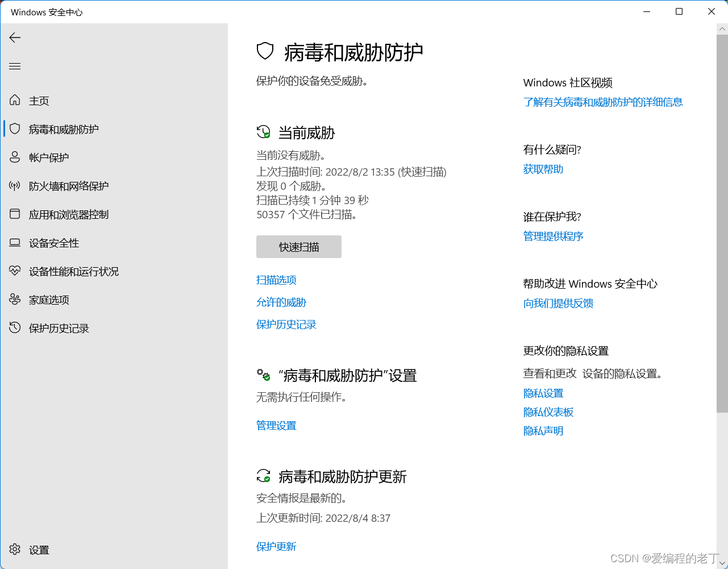Click the antenna icon for 防火墙和网络保护
This screenshot has height=569, width=728.
(x=15, y=186)
